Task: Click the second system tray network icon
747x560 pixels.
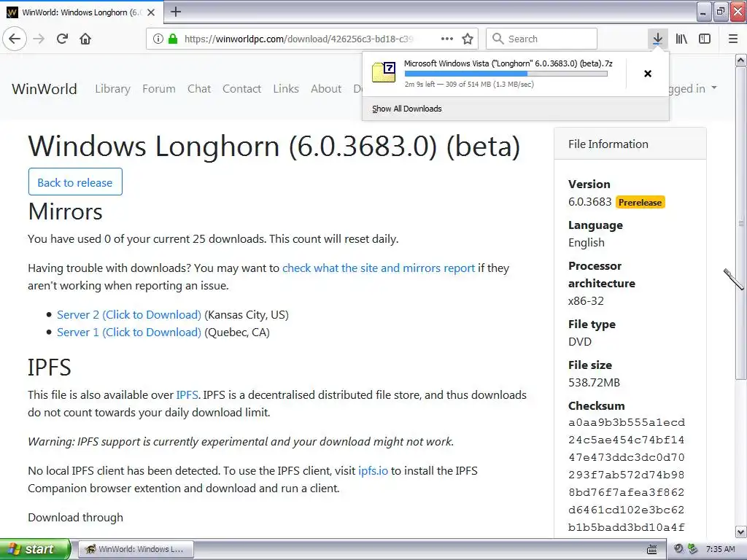Action: [x=693, y=548]
